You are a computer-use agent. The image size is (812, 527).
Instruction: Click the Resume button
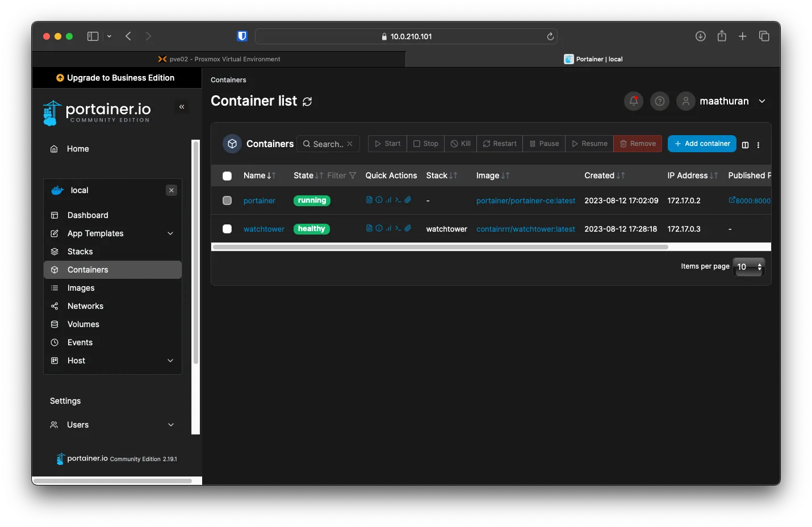pos(589,144)
